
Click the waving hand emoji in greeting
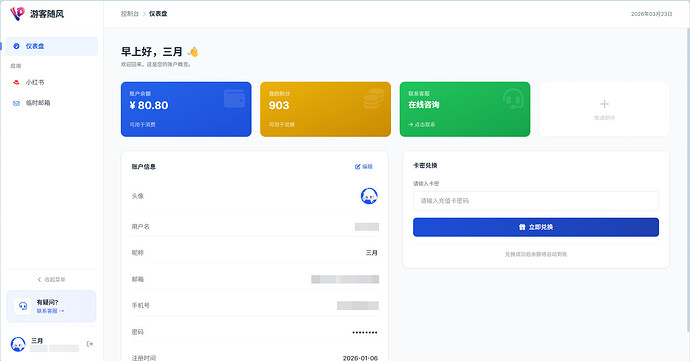click(x=193, y=52)
